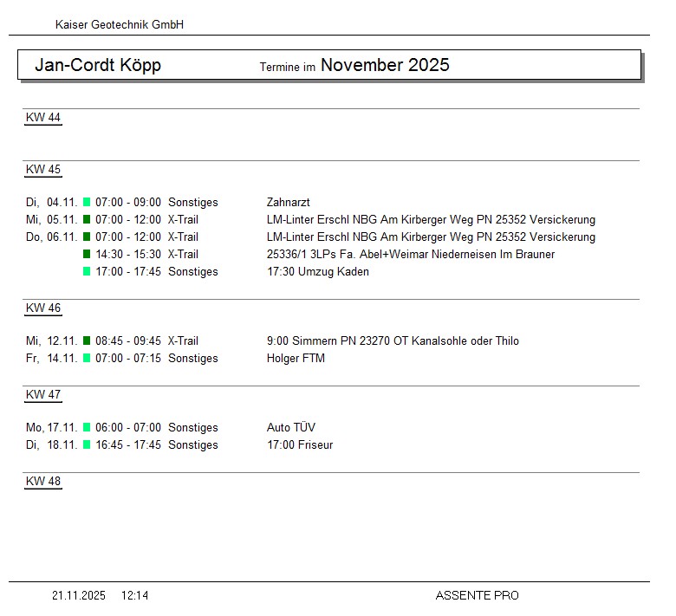Click the Jan-Cordt Köpp name in title box
The width and height of the screenshot is (676, 616).
tap(98, 65)
